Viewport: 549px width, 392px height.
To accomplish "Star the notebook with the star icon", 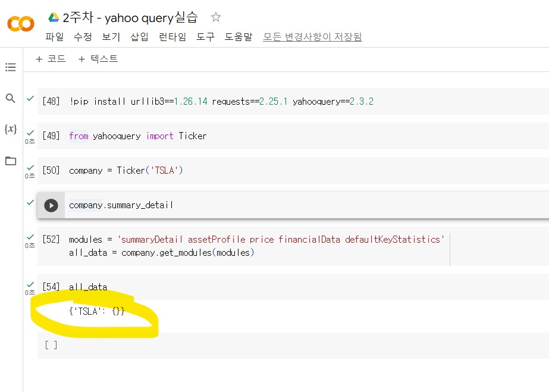I will 216,17.
